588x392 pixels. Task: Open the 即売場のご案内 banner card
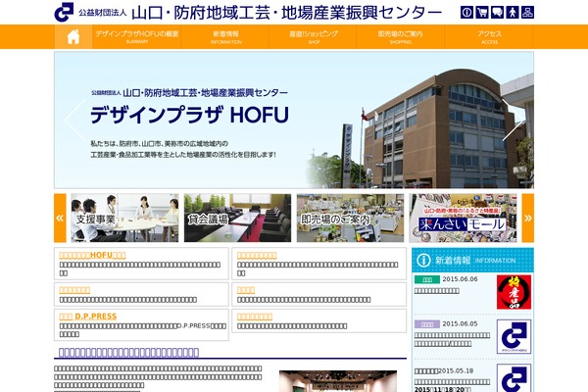[x=350, y=218]
